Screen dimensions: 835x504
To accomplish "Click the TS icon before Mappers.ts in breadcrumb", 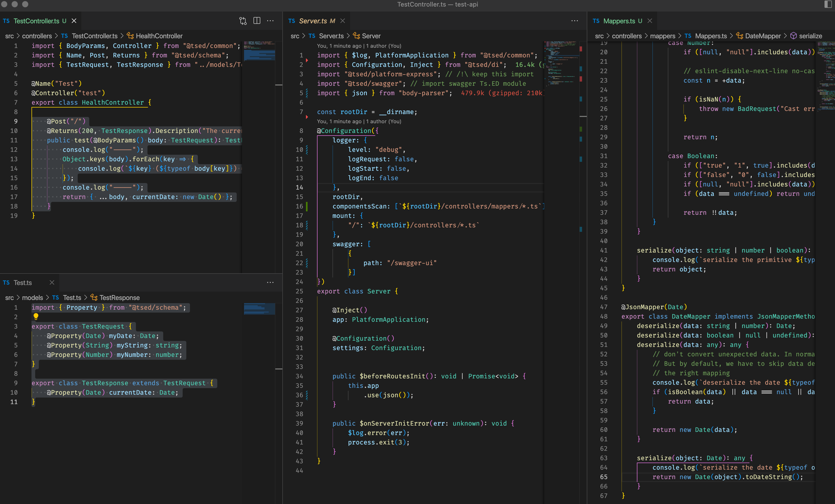I will pyautogui.click(x=688, y=36).
